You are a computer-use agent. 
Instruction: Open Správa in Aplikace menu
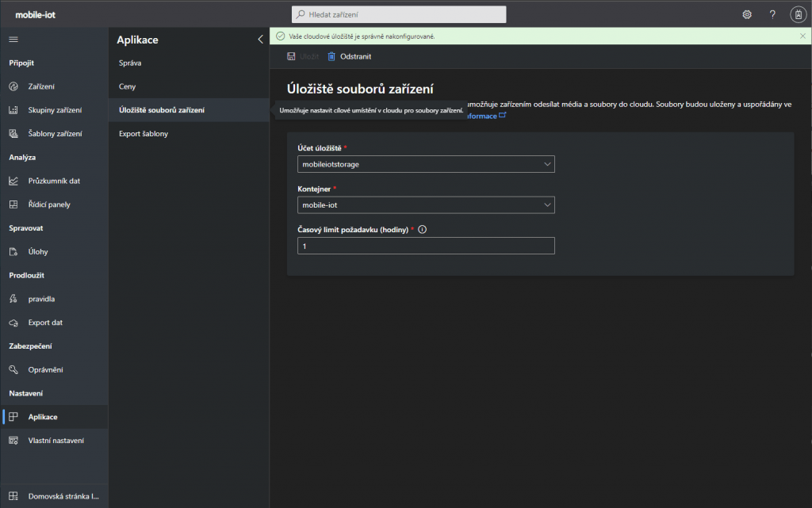[130, 63]
